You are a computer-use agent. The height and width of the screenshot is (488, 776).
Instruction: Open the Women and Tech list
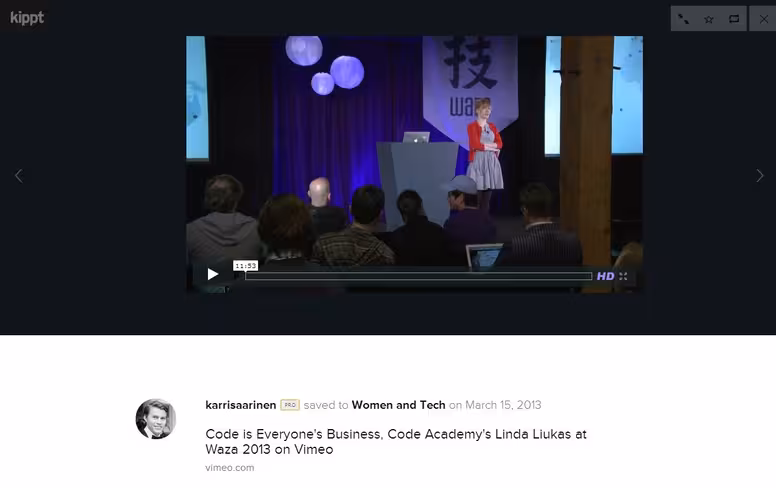tap(398, 405)
